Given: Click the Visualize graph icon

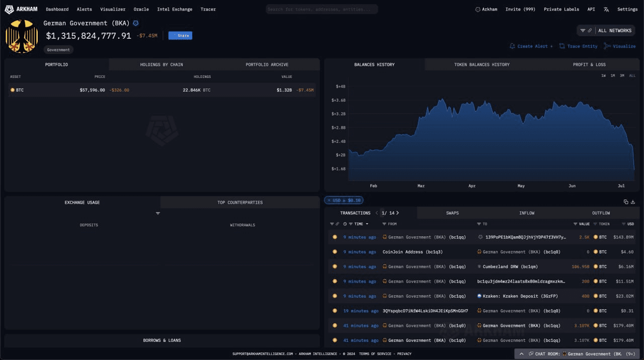Looking at the screenshot, I should pos(607,46).
